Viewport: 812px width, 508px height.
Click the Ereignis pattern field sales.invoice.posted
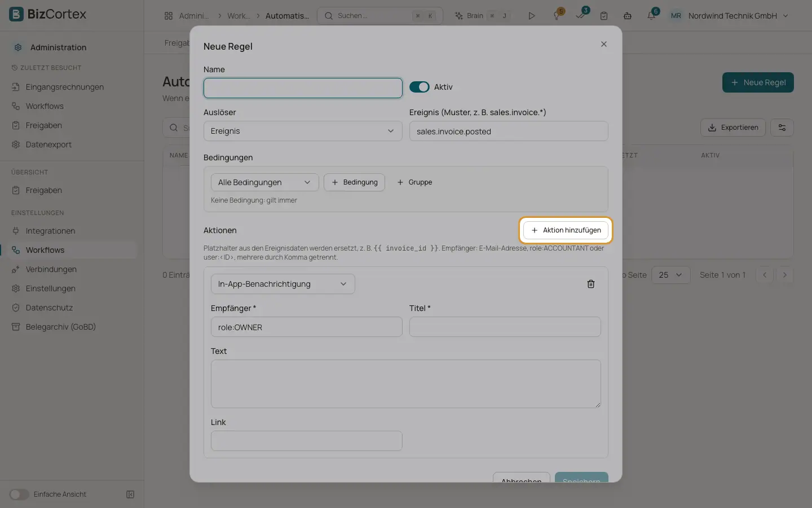(x=509, y=131)
